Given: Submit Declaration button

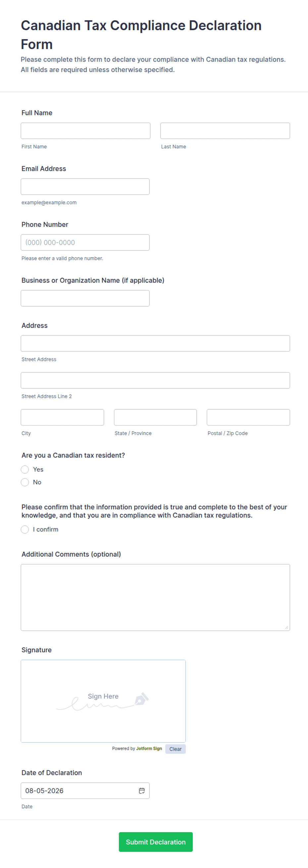Looking at the screenshot, I should [156, 842].
